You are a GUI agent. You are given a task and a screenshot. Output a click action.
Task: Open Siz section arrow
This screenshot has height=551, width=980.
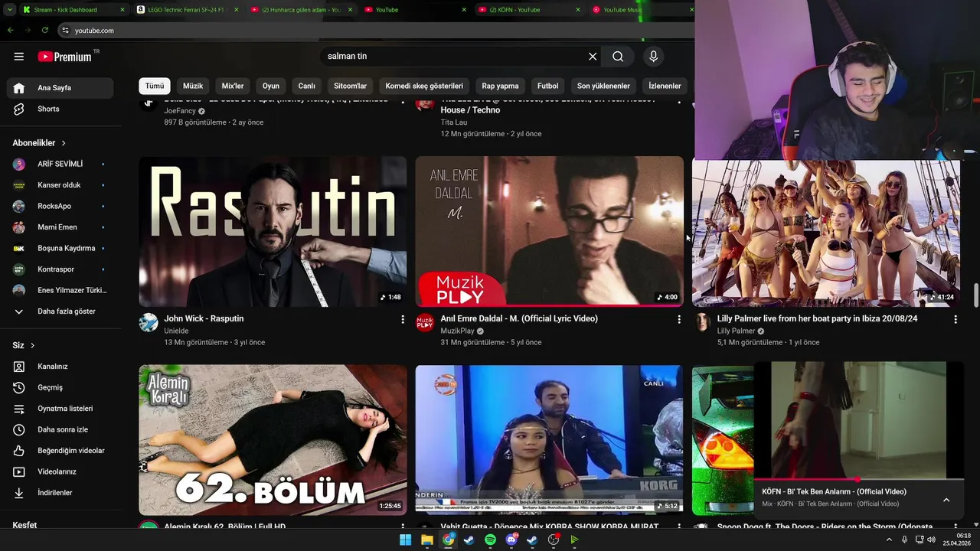pos(32,346)
